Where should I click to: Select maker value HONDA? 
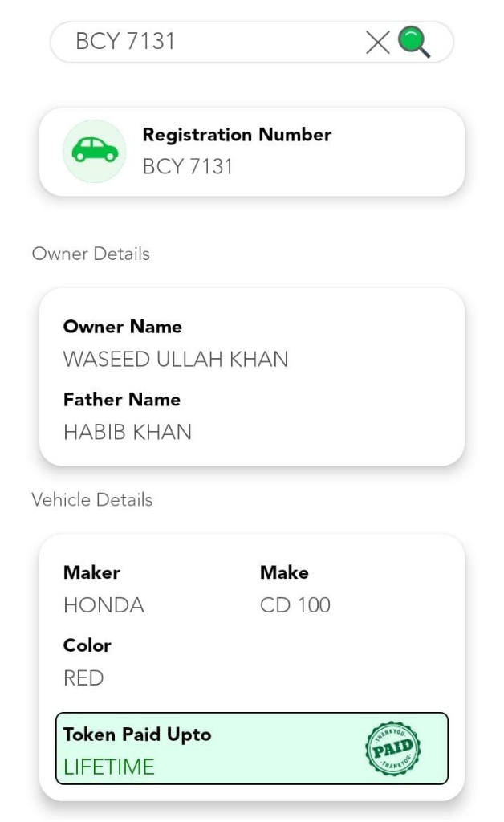(x=104, y=605)
